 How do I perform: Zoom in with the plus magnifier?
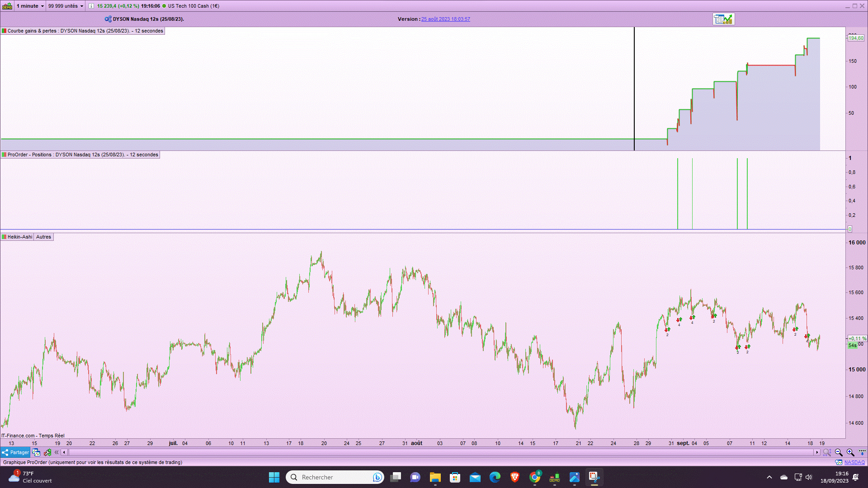(x=850, y=452)
